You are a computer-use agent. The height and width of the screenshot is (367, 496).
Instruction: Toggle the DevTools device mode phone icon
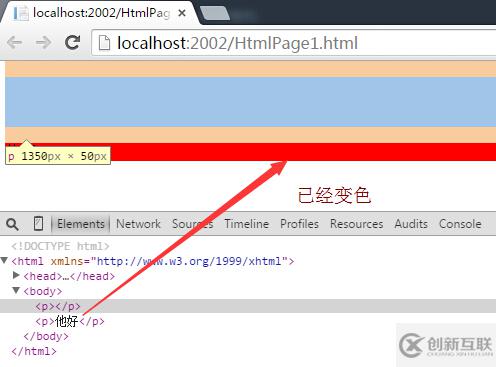(x=38, y=224)
